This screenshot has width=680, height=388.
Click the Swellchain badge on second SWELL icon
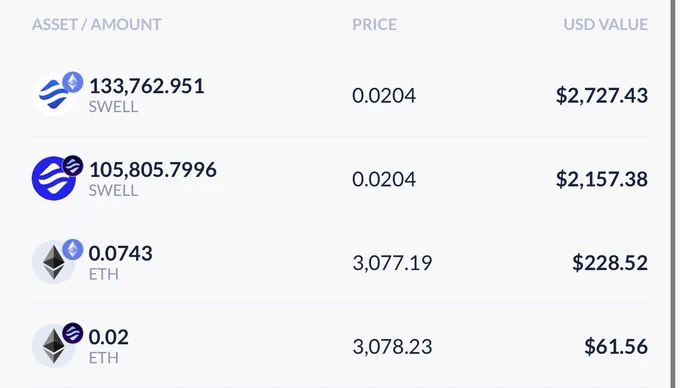[x=73, y=166]
